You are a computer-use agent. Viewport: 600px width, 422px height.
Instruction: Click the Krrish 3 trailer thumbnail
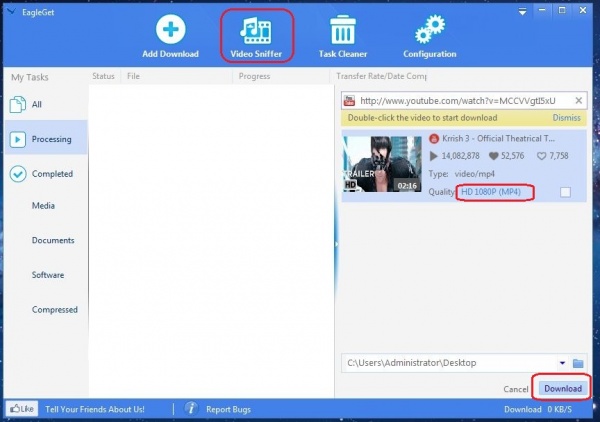[x=382, y=164]
